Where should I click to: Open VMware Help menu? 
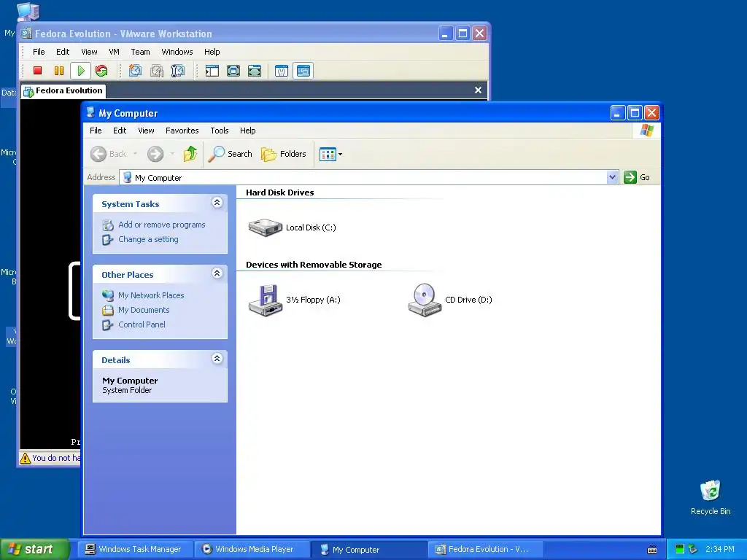click(x=212, y=52)
